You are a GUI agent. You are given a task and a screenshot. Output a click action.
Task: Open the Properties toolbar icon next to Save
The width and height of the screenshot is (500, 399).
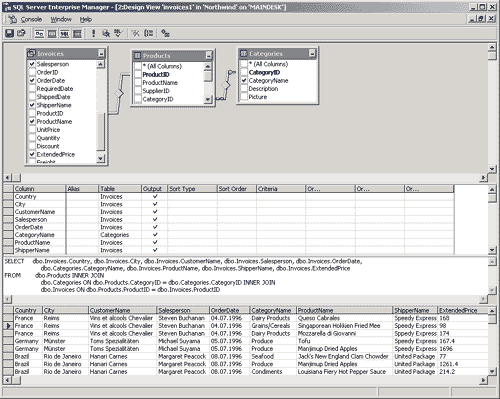click(x=21, y=33)
